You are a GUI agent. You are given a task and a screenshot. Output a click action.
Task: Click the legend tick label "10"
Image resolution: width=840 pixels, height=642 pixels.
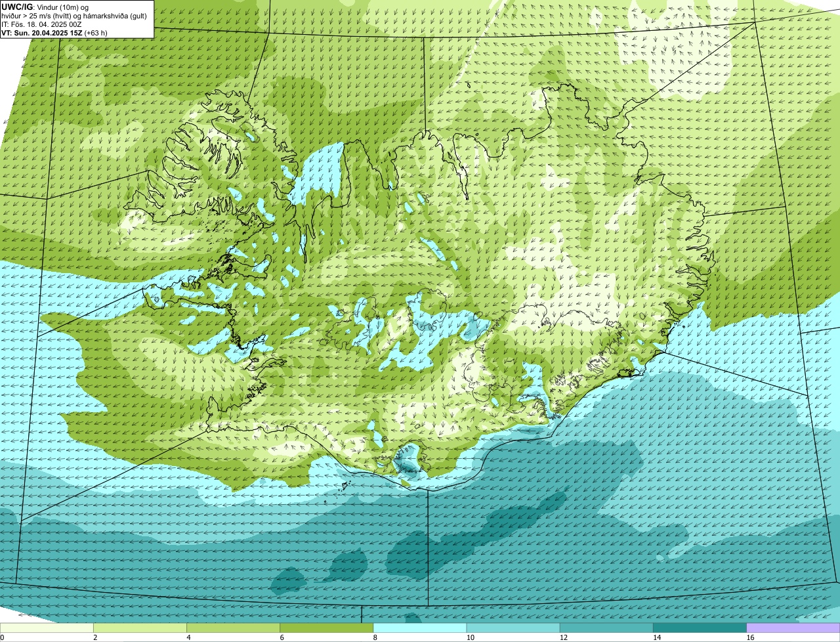(470, 637)
